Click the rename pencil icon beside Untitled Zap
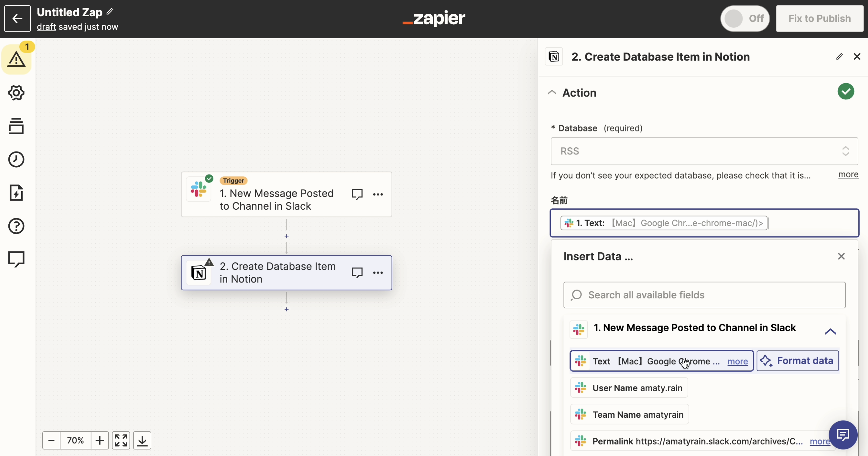Screen dimensions: 868x456 coord(110,12)
